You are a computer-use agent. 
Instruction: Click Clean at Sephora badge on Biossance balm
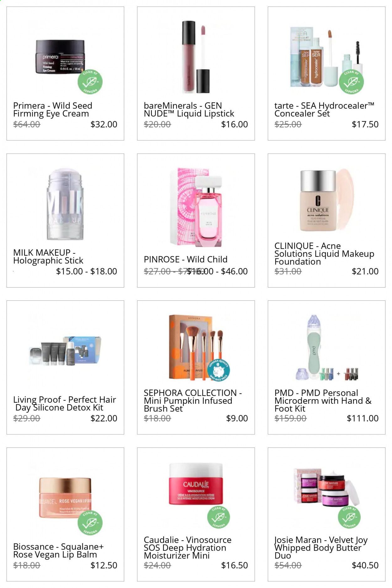tap(90, 523)
